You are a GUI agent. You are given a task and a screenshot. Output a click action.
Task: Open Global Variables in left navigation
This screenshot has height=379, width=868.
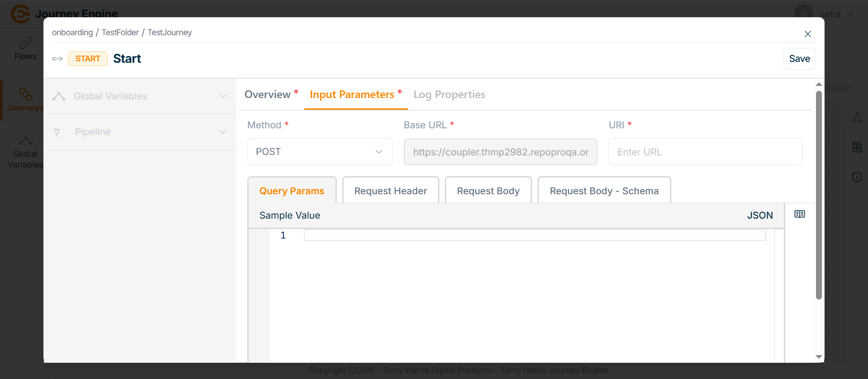(x=25, y=153)
